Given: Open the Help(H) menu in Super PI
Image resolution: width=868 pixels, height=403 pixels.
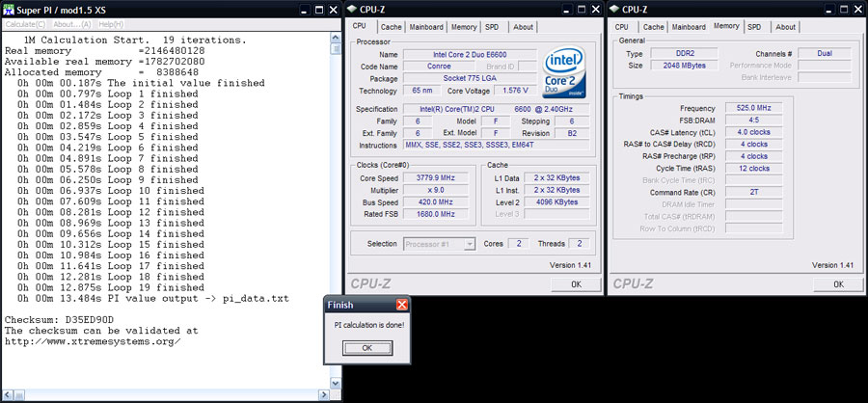Looking at the screenshot, I should [111, 24].
